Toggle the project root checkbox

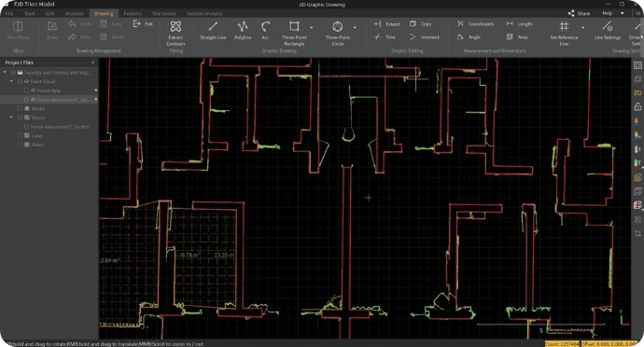[13, 72]
